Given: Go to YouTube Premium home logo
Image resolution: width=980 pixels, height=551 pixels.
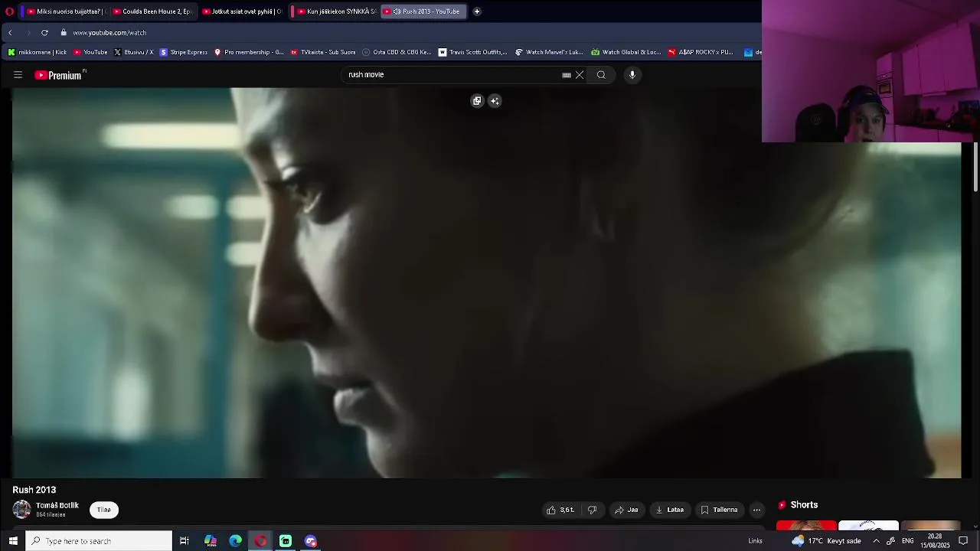Looking at the screenshot, I should point(58,75).
